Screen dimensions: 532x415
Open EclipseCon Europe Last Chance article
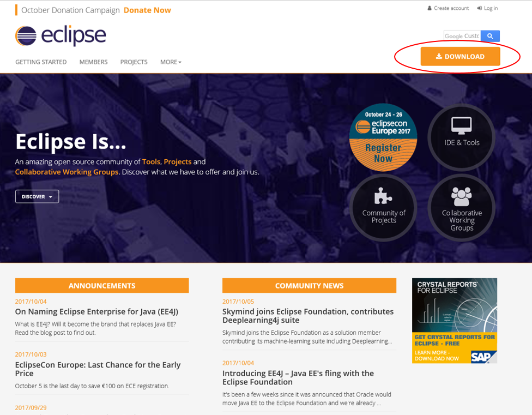click(x=98, y=369)
